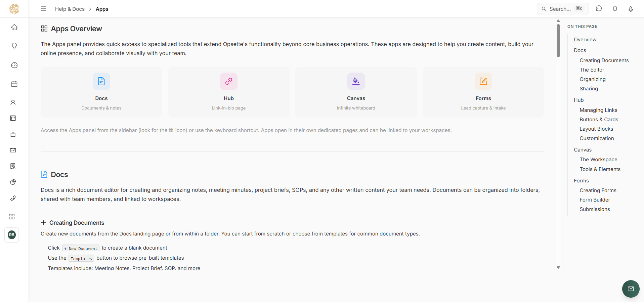Image resolution: width=644 pixels, height=302 pixels.
Task: Click the RB user avatar
Action: [12, 235]
